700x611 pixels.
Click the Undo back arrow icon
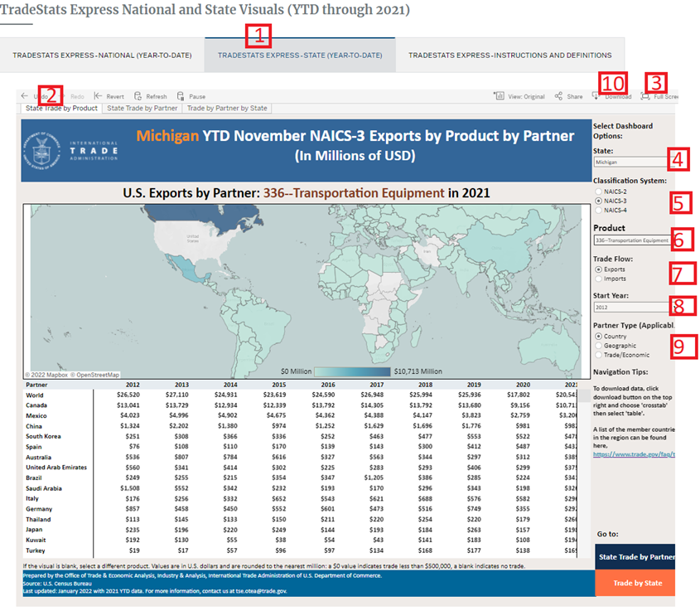point(24,96)
